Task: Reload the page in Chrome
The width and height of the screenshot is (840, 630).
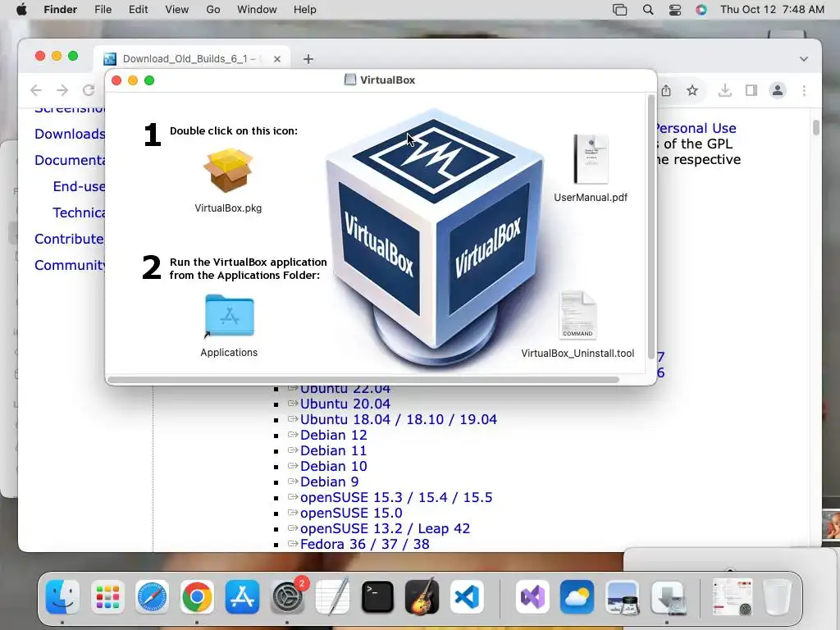Action: click(x=89, y=90)
